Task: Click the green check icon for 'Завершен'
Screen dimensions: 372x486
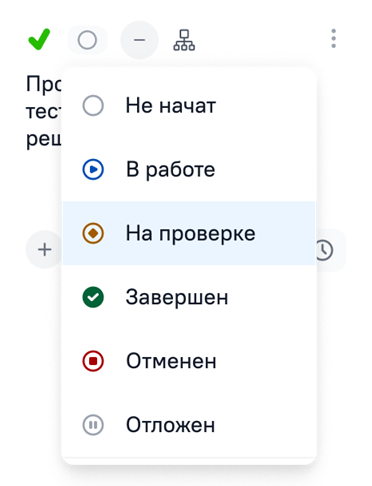Action: tap(93, 297)
